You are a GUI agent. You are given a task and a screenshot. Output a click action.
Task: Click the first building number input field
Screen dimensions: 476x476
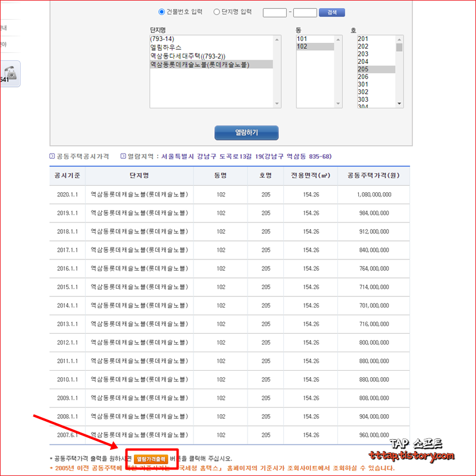(274, 12)
